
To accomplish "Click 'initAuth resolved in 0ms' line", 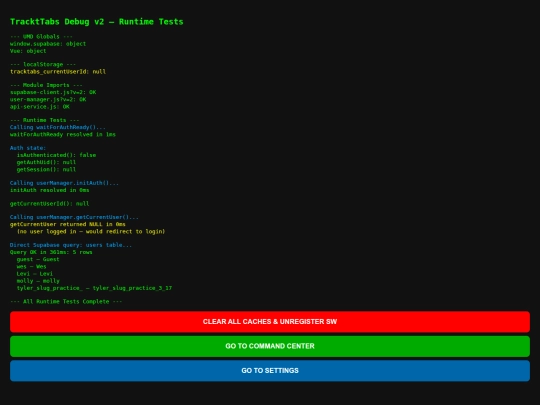I will (x=50, y=190).
